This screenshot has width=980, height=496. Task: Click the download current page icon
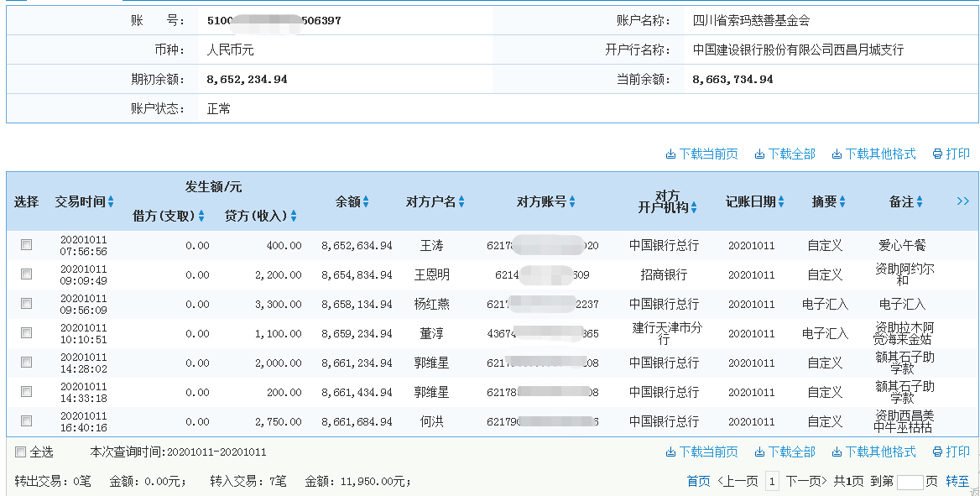704,154
